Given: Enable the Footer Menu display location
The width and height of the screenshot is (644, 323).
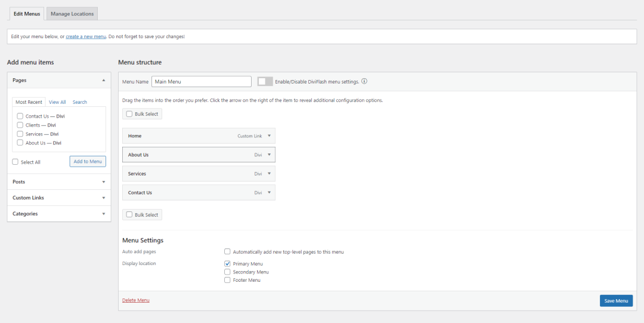Looking at the screenshot, I should [x=227, y=280].
